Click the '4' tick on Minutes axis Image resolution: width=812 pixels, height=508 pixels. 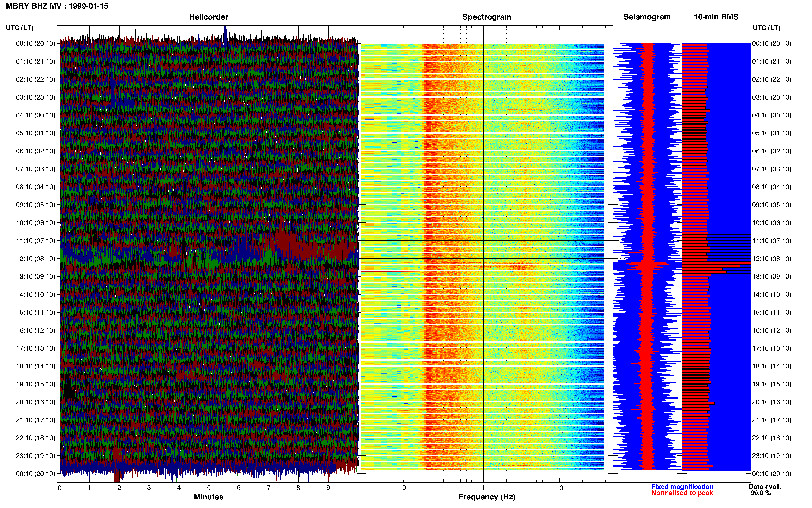(x=179, y=488)
